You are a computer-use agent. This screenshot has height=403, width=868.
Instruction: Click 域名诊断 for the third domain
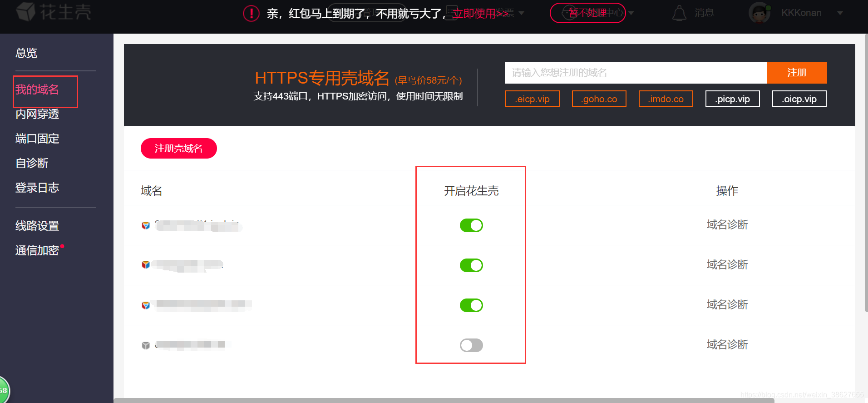pyautogui.click(x=727, y=305)
